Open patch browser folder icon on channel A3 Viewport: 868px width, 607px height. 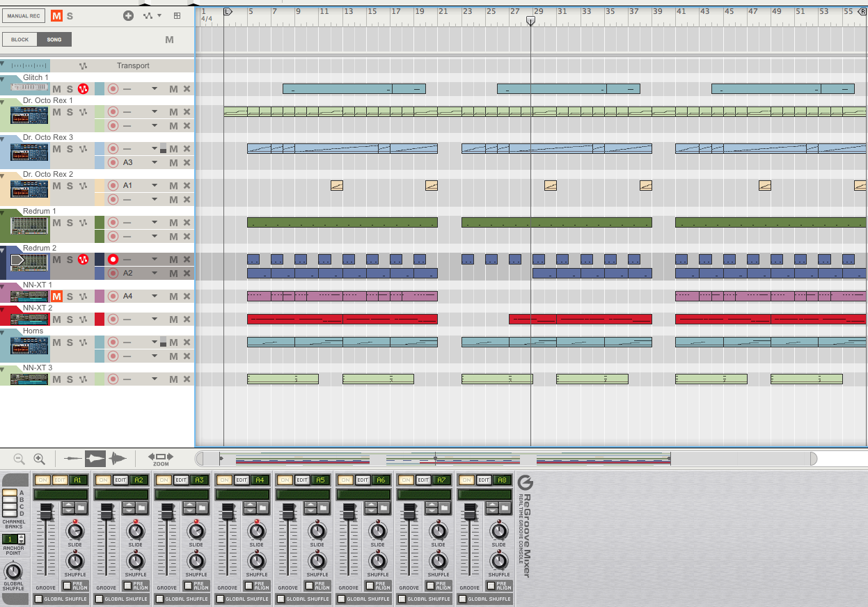point(203,508)
